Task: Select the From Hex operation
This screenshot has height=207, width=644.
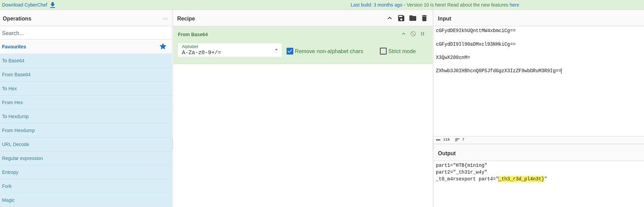Action: (86, 102)
